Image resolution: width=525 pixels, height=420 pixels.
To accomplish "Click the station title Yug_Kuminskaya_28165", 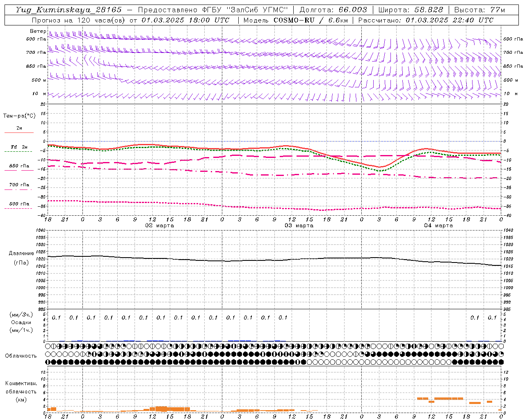I will click(68, 10).
